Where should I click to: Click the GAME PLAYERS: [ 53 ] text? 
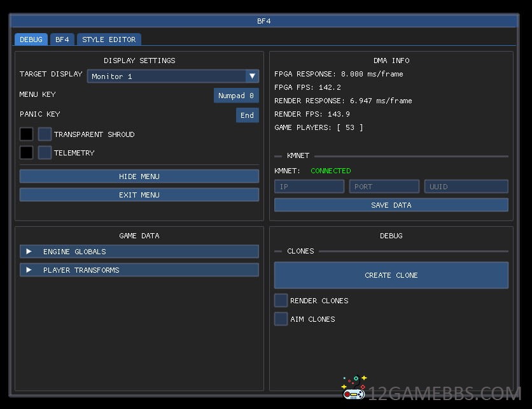[x=319, y=127]
